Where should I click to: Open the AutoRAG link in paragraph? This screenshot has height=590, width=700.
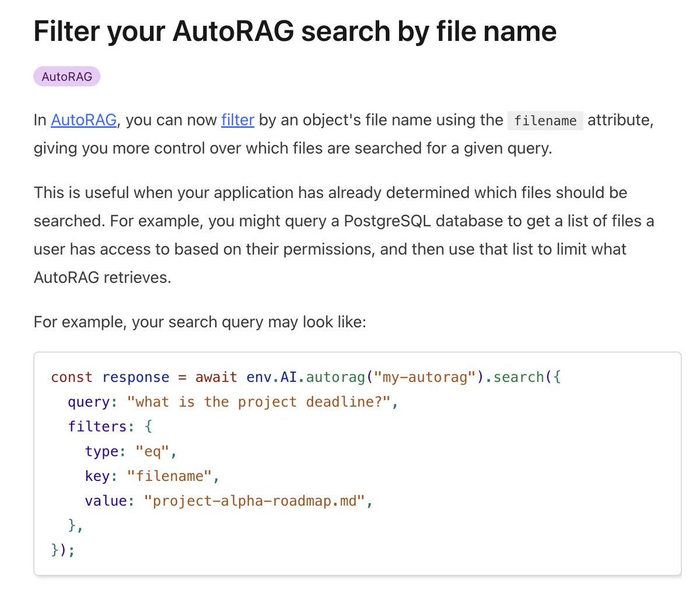83,120
